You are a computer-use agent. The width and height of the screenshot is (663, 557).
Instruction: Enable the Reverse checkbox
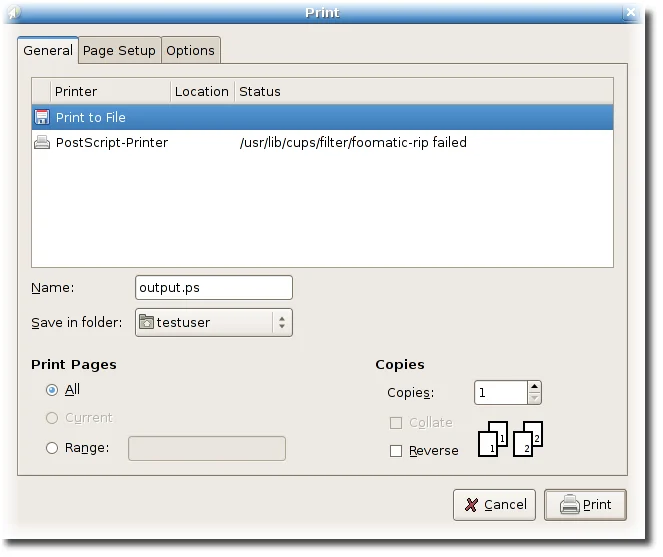pyautogui.click(x=396, y=451)
